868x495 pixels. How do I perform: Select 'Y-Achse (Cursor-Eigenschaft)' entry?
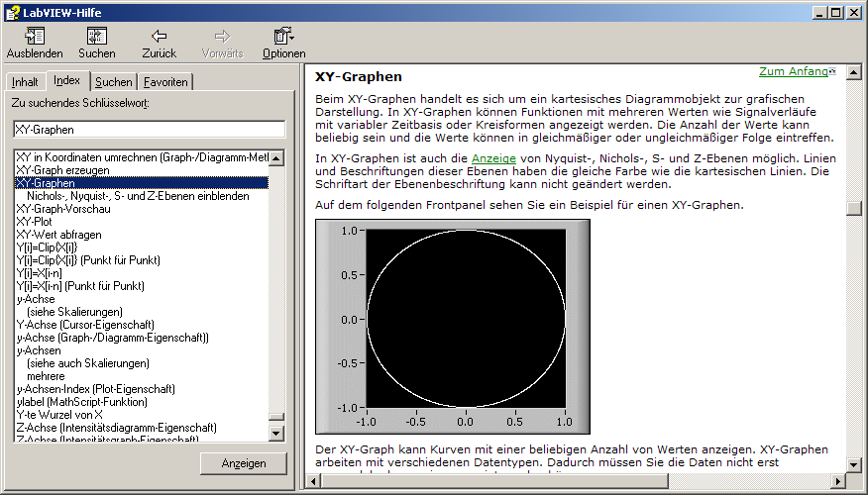(x=142, y=325)
